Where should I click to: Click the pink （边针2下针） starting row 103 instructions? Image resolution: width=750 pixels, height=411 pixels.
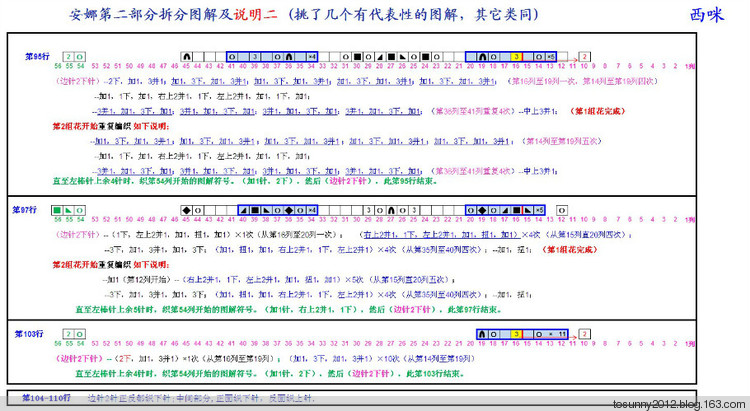79,358
